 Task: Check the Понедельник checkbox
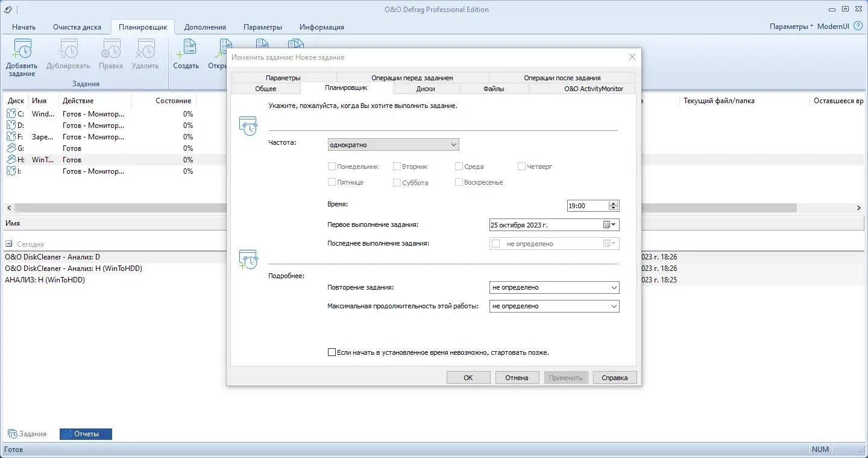(x=332, y=167)
